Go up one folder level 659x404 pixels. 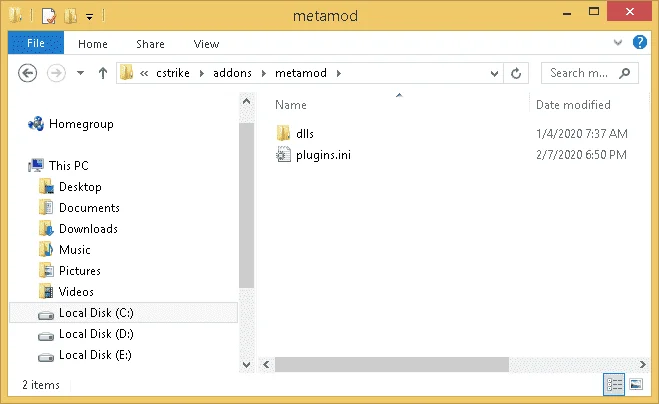pos(103,73)
